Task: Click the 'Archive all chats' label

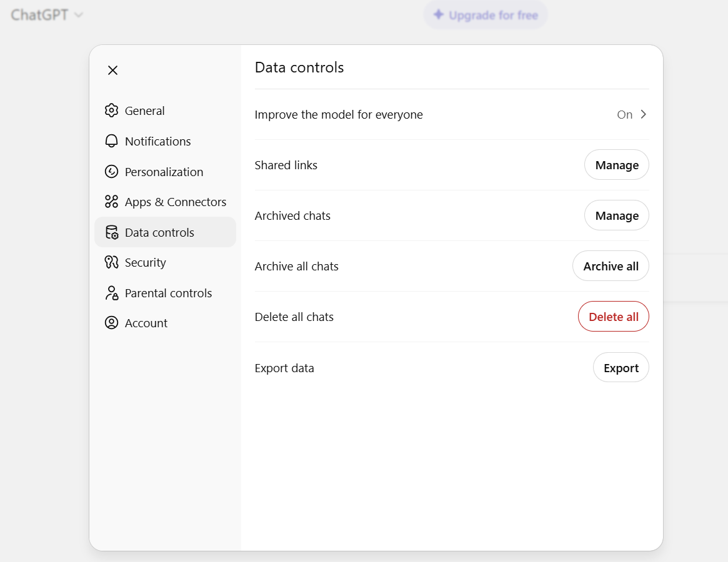Action: (297, 267)
